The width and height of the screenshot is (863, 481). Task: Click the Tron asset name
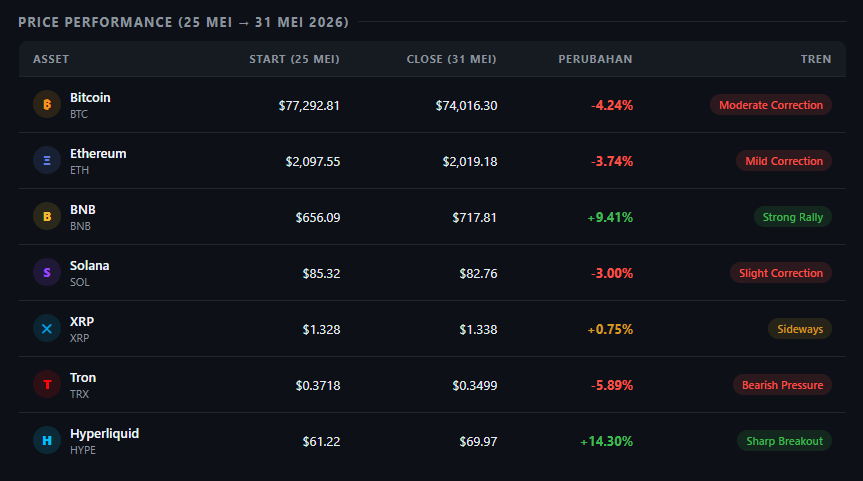[83, 378]
